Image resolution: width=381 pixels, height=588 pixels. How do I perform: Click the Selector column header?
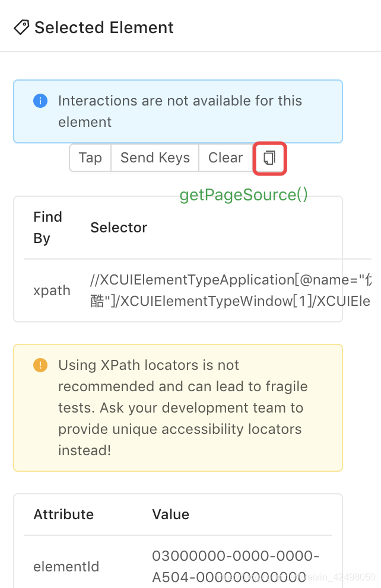coord(119,228)
